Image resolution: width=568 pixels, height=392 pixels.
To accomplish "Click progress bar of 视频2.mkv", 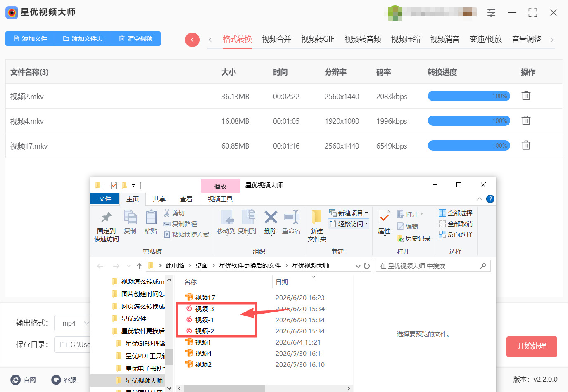I will pyautogui.click(x=469, y=96).
